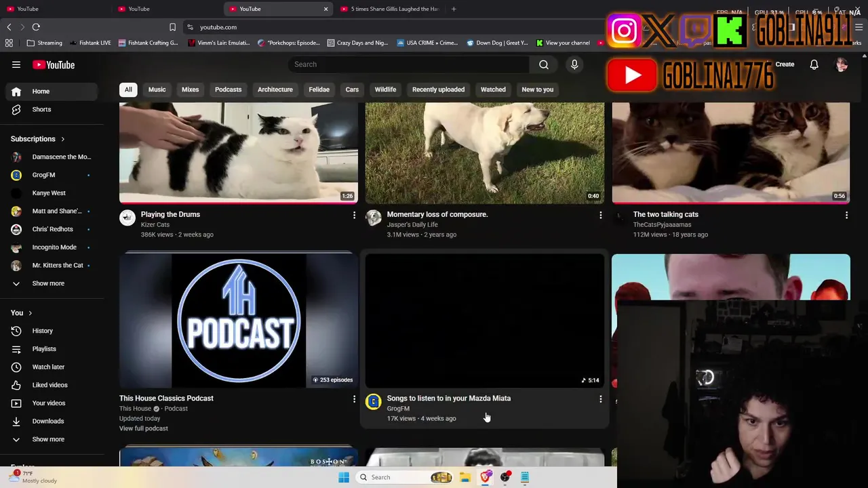Select the Architecture filter chip
This screenshot has width=868, height=488.
point(275,89)
